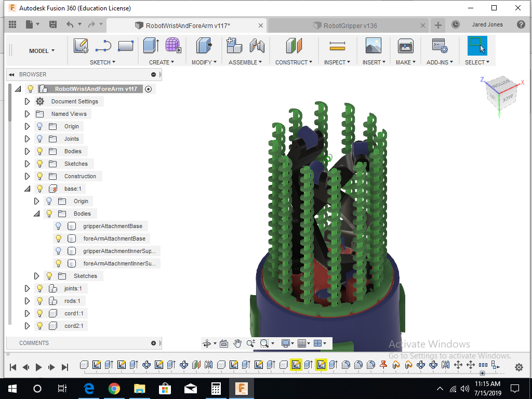Screen dimensions: 532x399
Task: Click the Orbit navigation tool
Action: (x=207, y=344)
